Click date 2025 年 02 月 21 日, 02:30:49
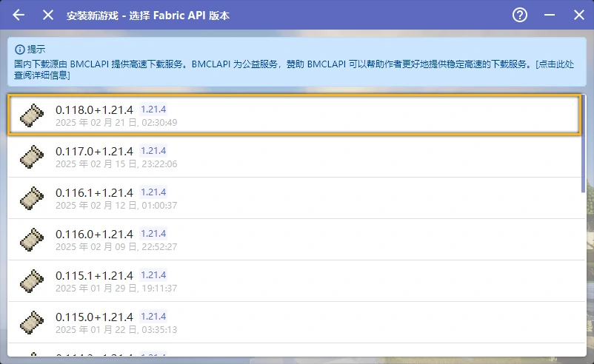Image resolution: width=594 pixels, height=364 pixels. pos(116,123)
